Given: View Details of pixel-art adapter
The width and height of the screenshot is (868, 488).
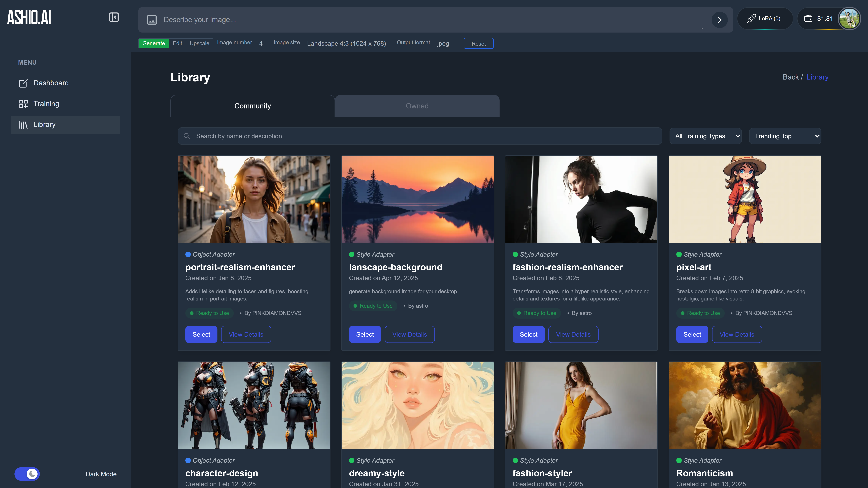Looking at the screenshot, I should click(737, 334).
